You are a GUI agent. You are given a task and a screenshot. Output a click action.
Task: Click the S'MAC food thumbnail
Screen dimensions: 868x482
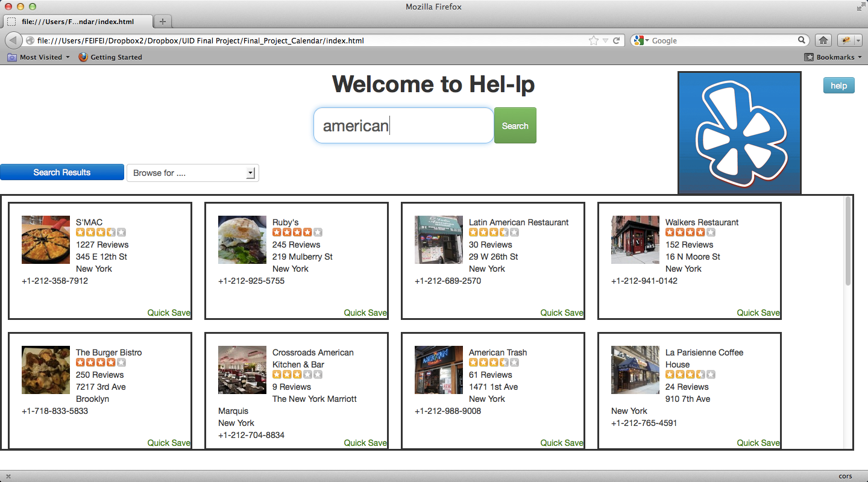pos(46,240)
